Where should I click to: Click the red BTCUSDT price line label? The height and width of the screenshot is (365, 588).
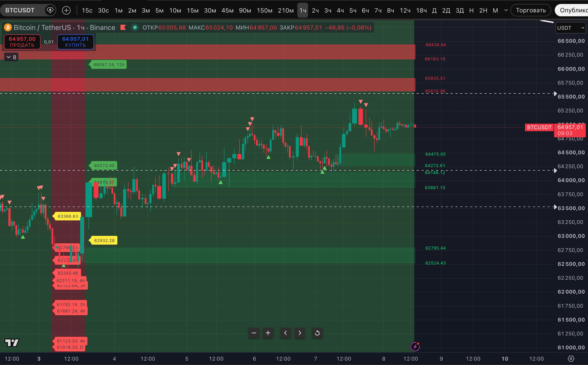click(x=539, y=127)
